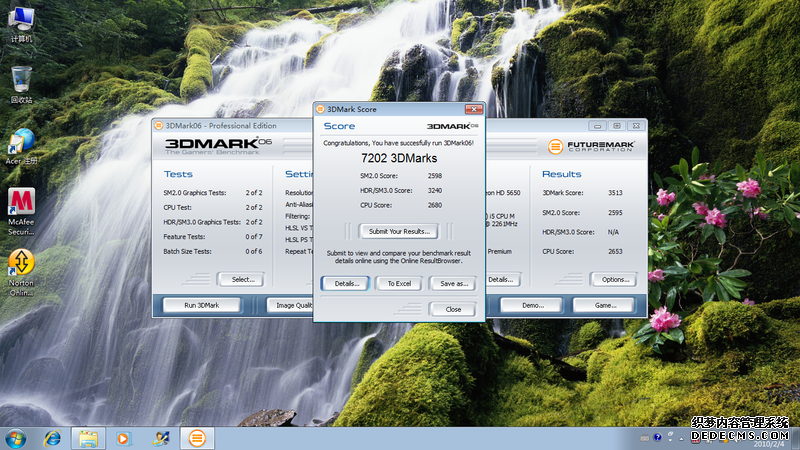Screen dimensions: 800x450
Task: Click the 7202 3DMarks score text
Action: tap(399, 158)
